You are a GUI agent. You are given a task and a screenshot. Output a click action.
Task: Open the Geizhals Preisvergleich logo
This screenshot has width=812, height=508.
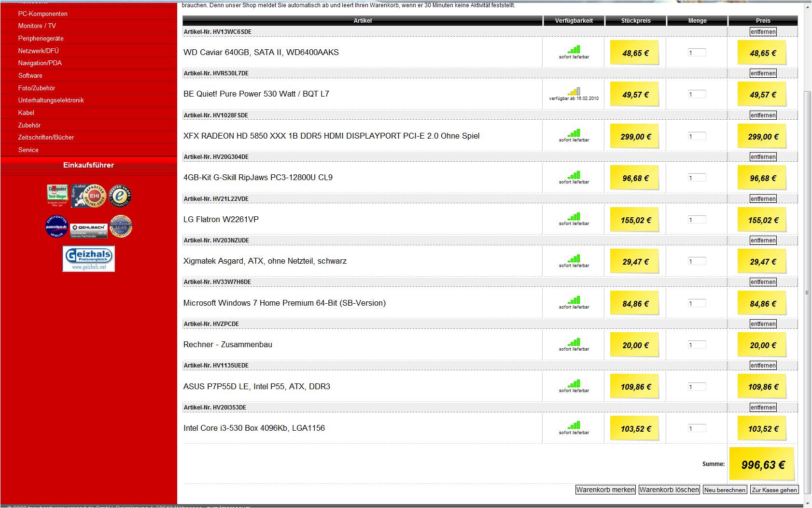(x=89, y=259)
